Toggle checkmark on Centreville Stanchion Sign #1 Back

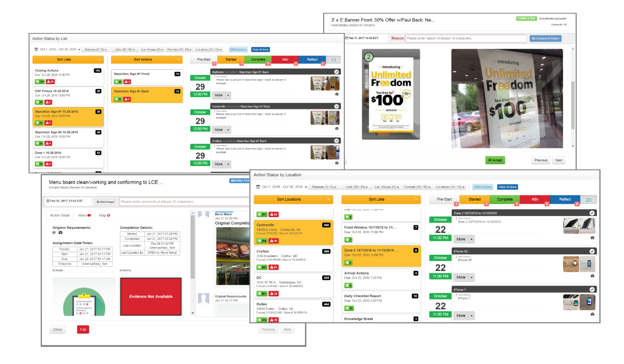click(x=336, y=106)
